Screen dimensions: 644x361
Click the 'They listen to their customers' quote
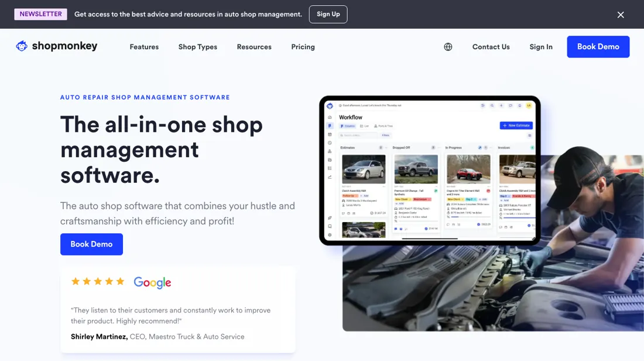click(x=170, y=315)
